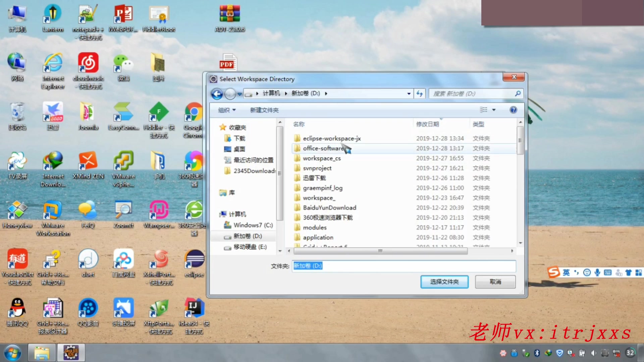Toggle voice input on the Sogou input bar
644x362 pixels.
598,273
